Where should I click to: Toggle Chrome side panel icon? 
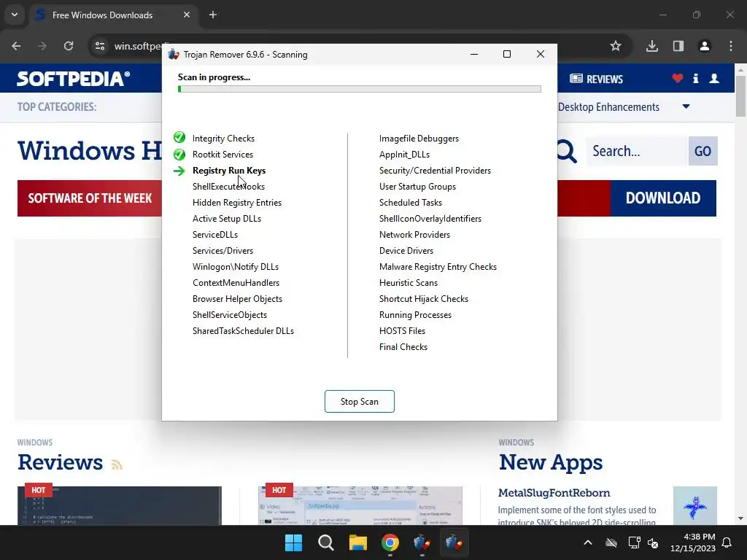678,46
